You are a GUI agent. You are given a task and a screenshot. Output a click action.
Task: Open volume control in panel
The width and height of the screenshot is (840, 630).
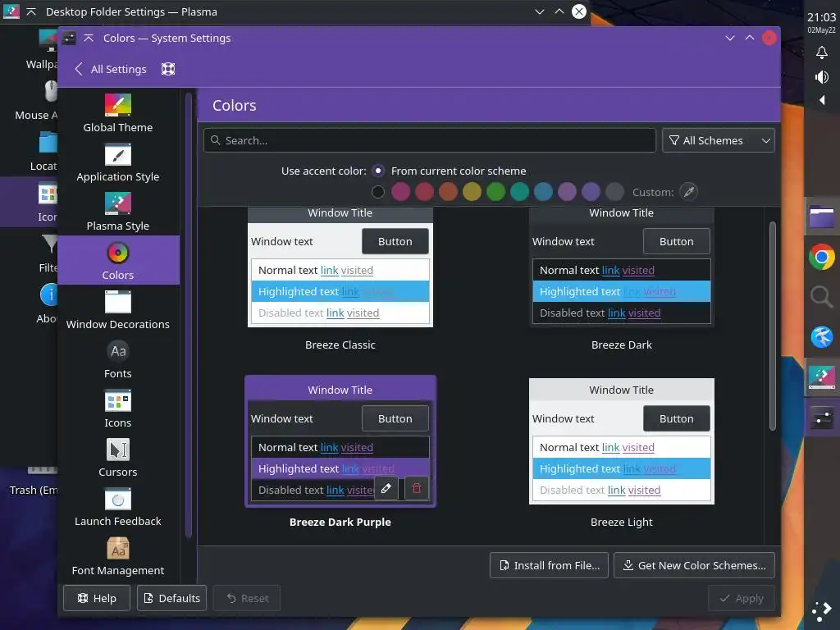click(x=822, y=77)
